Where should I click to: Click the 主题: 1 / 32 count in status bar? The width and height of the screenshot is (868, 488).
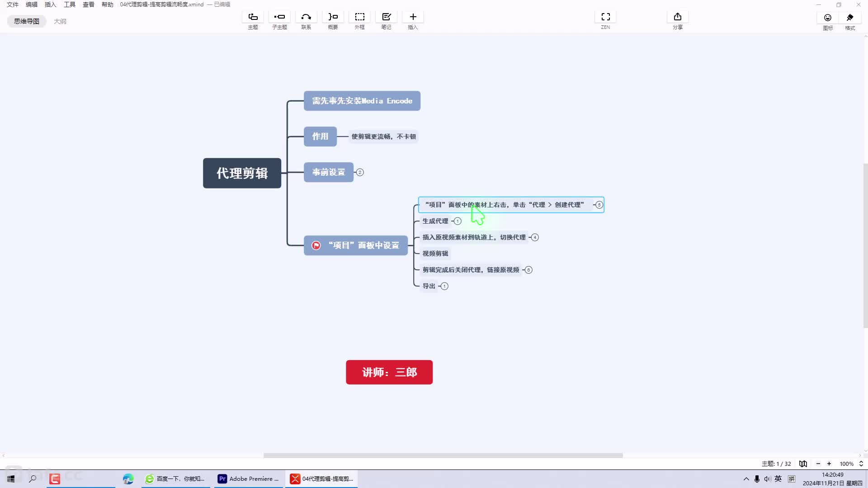tap(776, 464)
